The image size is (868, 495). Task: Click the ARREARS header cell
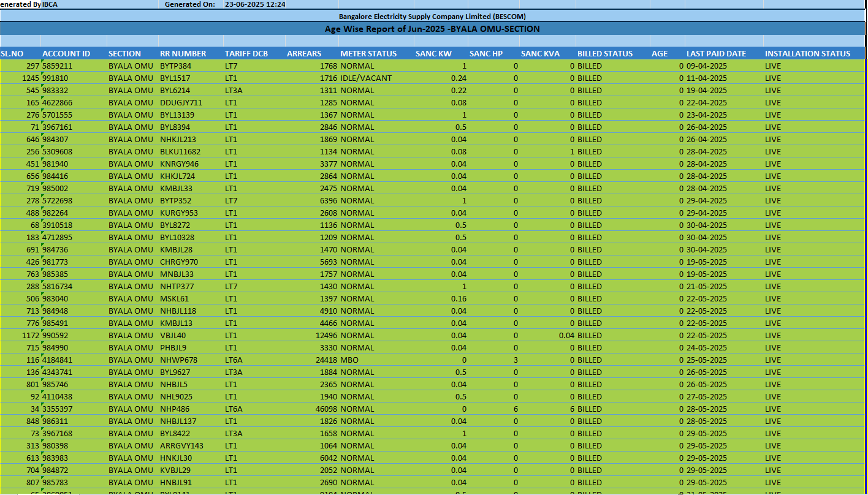coord(311,53)
